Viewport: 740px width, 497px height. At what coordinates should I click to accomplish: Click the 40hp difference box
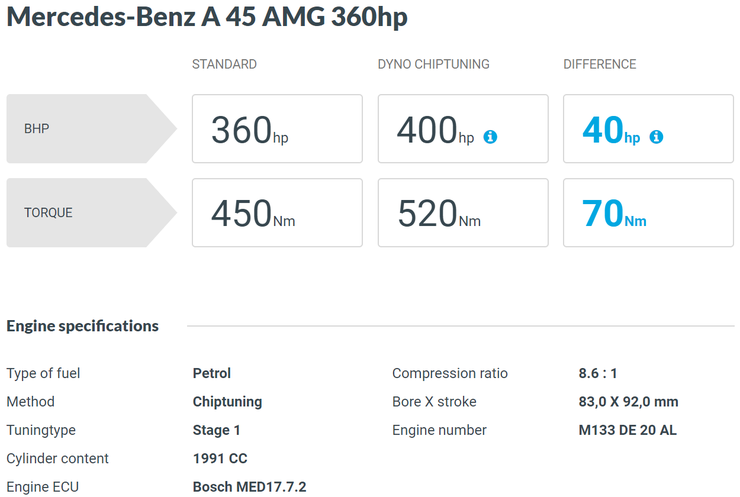point(648,128)
